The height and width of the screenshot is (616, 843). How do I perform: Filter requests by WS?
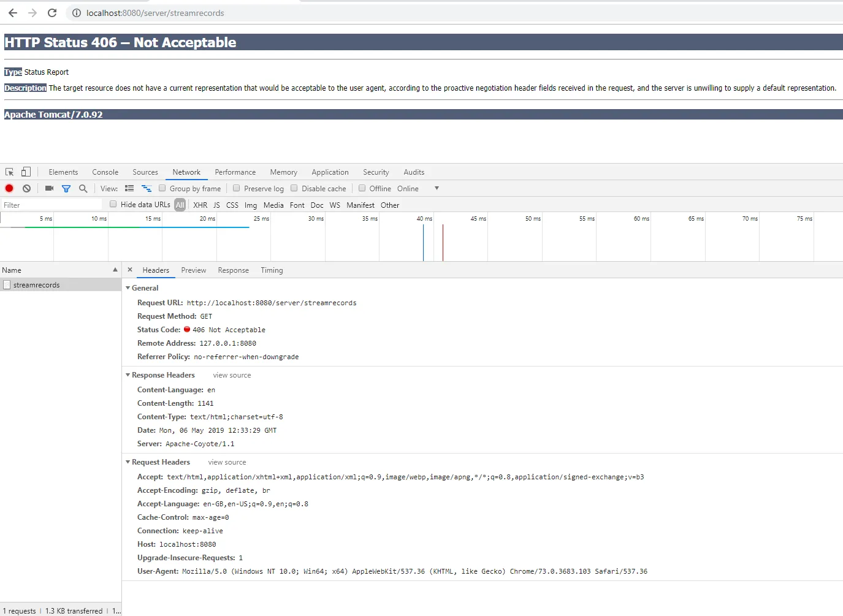pos(335,205)
